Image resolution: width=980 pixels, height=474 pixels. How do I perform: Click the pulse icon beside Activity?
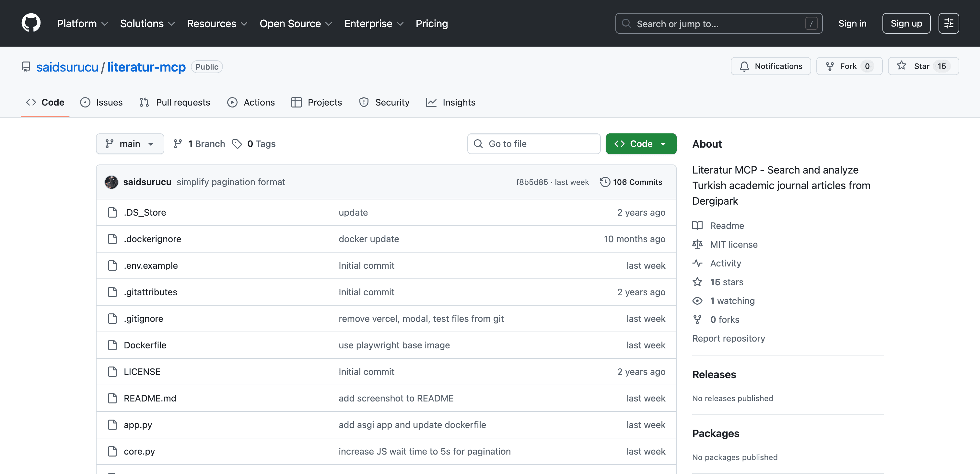tap(697, 263)
